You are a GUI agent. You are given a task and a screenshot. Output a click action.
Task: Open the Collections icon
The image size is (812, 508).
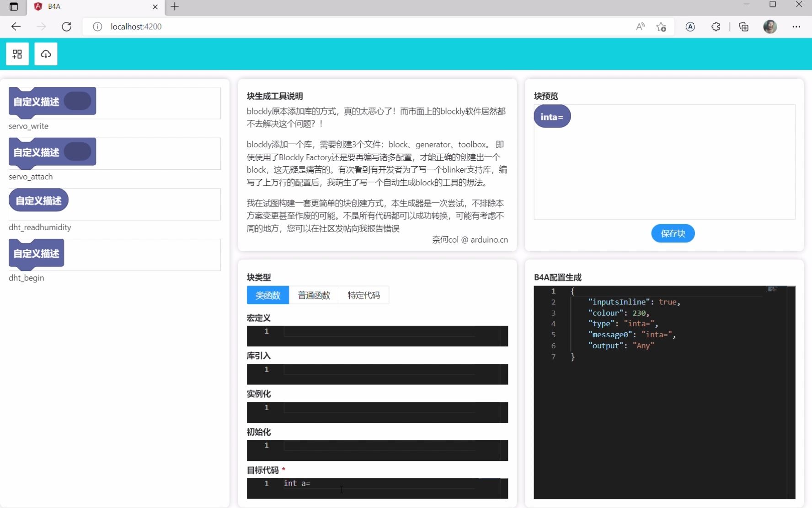[x=743, y=27]
